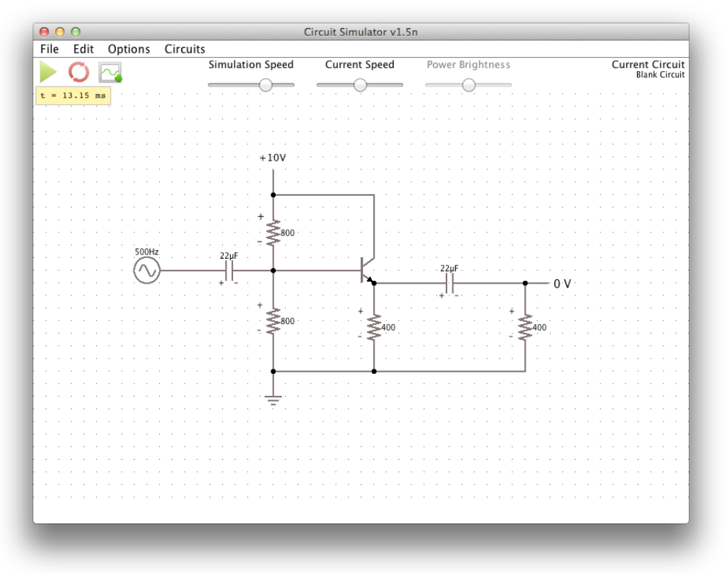Screen dimensions: 728x574
Task: Select the 400 resistor under the 0 V output
Action: [525, 328]
